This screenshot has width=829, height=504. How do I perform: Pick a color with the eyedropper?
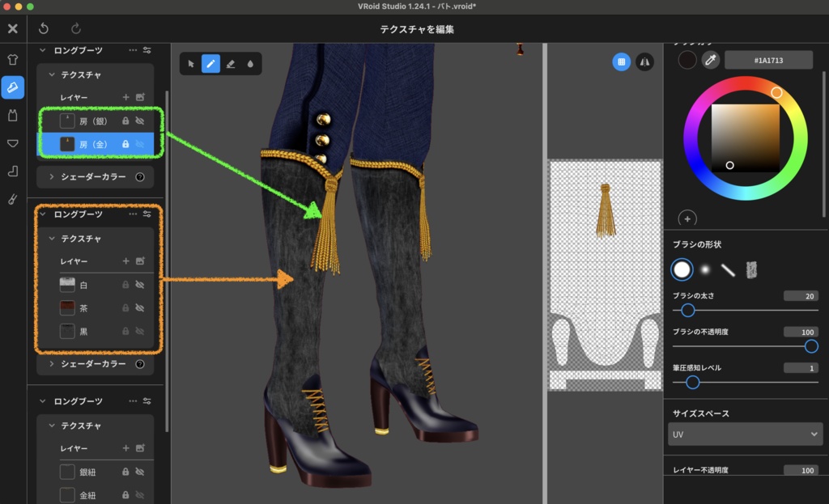click(x=711, y=60)
